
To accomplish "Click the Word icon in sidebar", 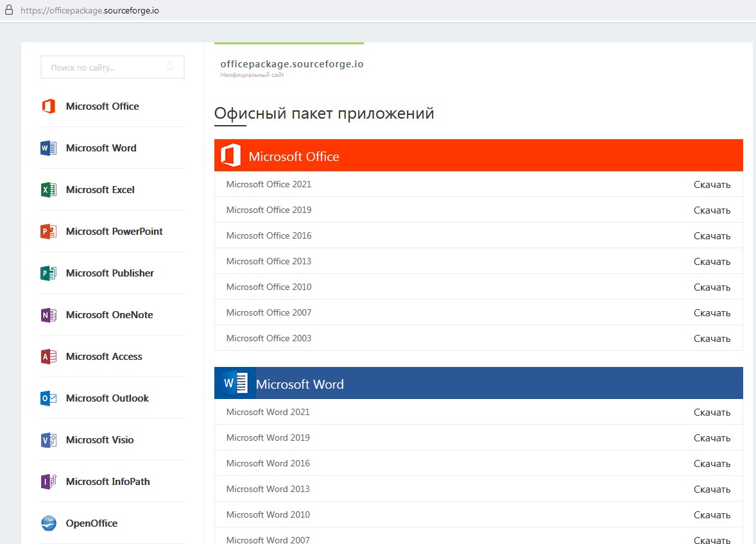I will point(48,148).
